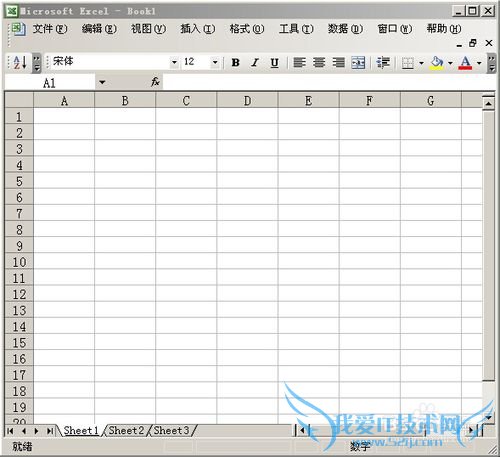
Task: Click the Name Box showing A1
Action: (50, 82)
